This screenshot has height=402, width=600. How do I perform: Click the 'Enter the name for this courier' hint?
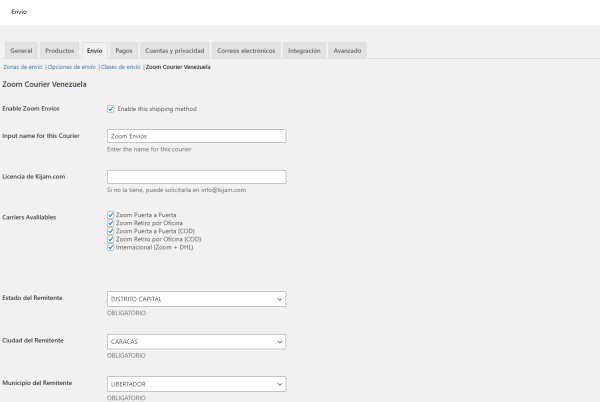[x=149, y=149]
